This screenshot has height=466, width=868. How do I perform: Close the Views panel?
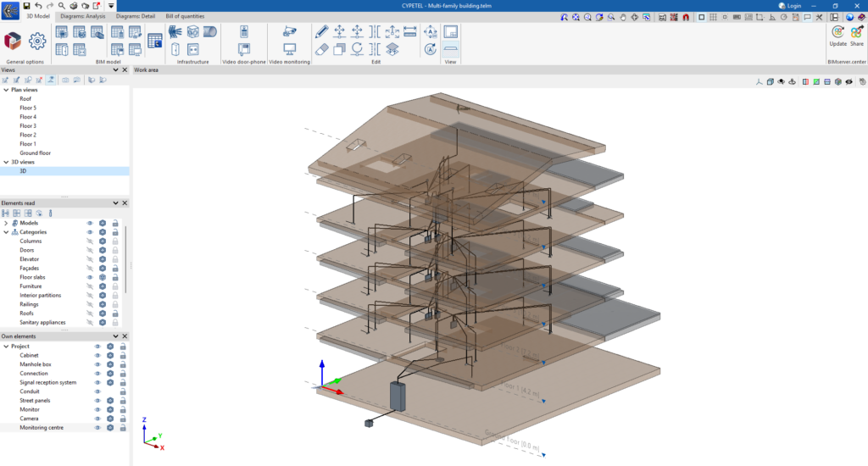pos(125,69)
